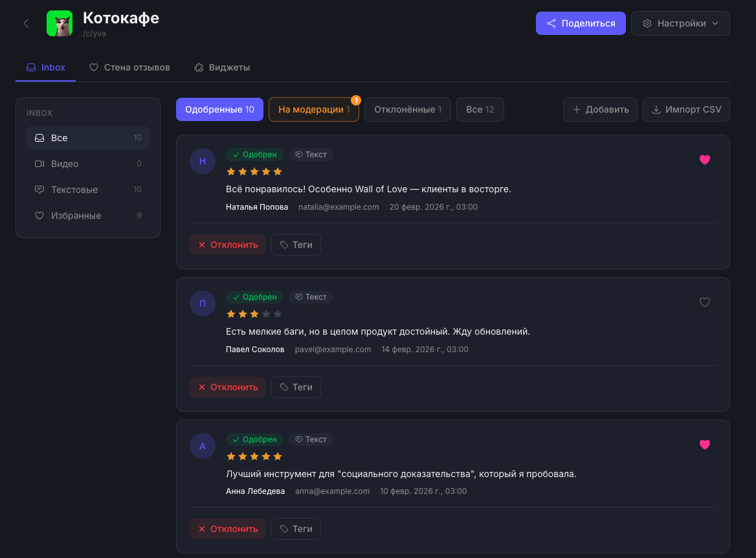Screen dimensions: 756x558
Task: Open Теги for Анна Лебедева's review
Action: 296,529
